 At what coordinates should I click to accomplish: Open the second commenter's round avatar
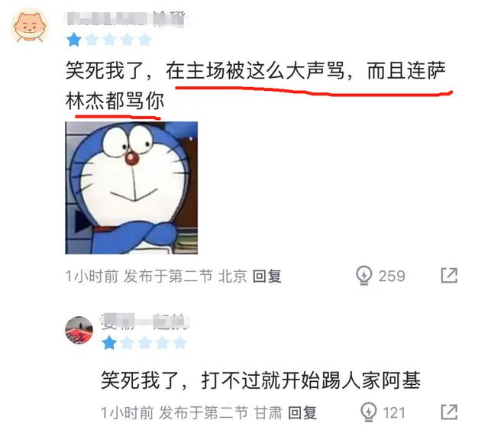79,330
